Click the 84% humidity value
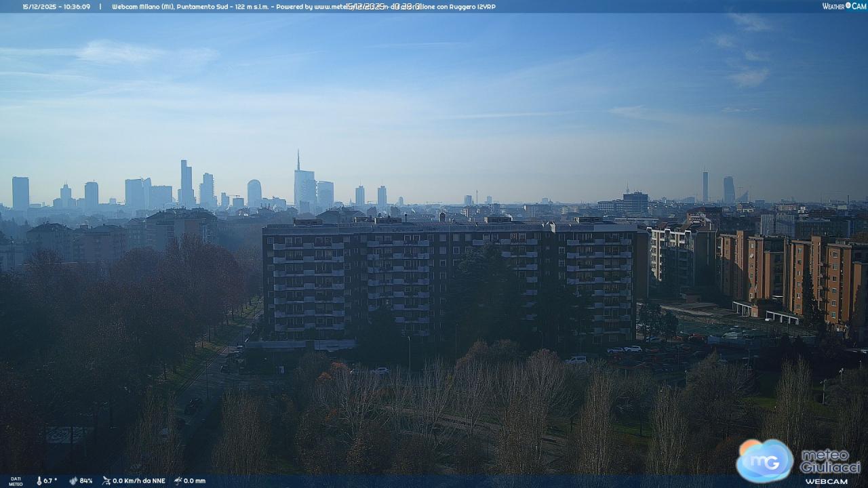This screenshot has height=488, width=868. (x=86, y=481)
